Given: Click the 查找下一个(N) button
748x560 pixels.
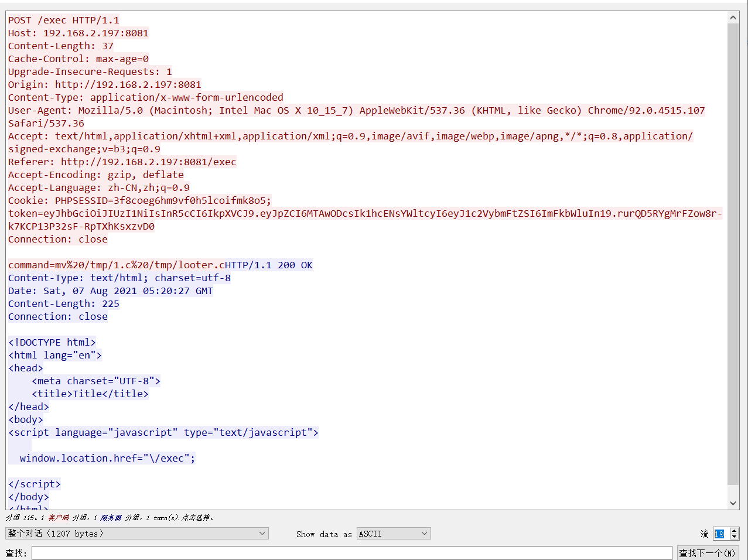Looking at the screenshot, I should [708, 553].
